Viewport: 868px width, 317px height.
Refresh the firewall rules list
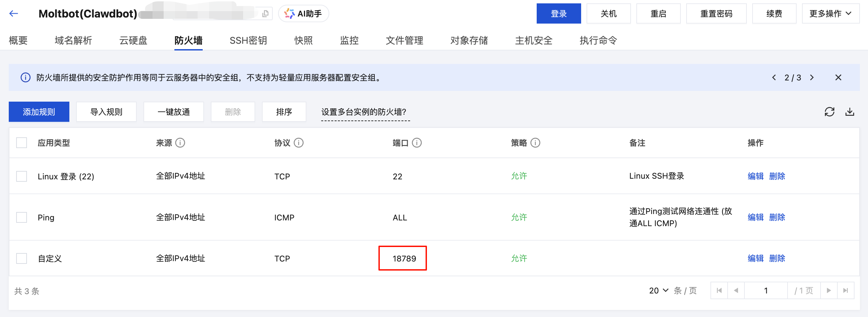click(x=829, y=112)
